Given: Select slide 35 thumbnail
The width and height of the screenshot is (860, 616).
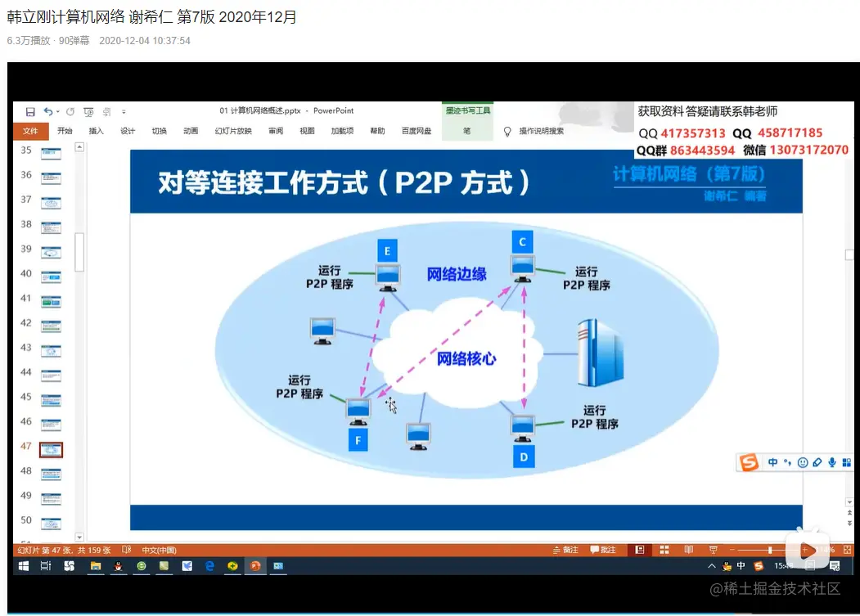Looking at the screenshot, I should [51, 154].
